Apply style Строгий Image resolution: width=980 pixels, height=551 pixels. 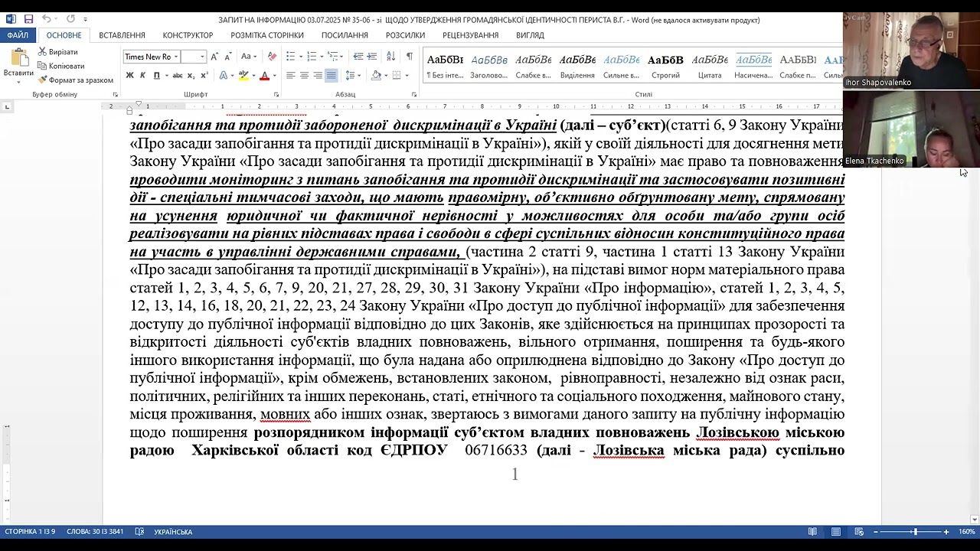point(665,67)
